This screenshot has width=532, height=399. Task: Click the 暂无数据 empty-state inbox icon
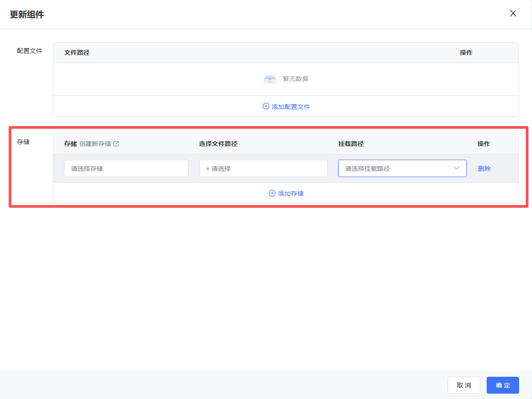pyautogui.click(x=270, y=79)
